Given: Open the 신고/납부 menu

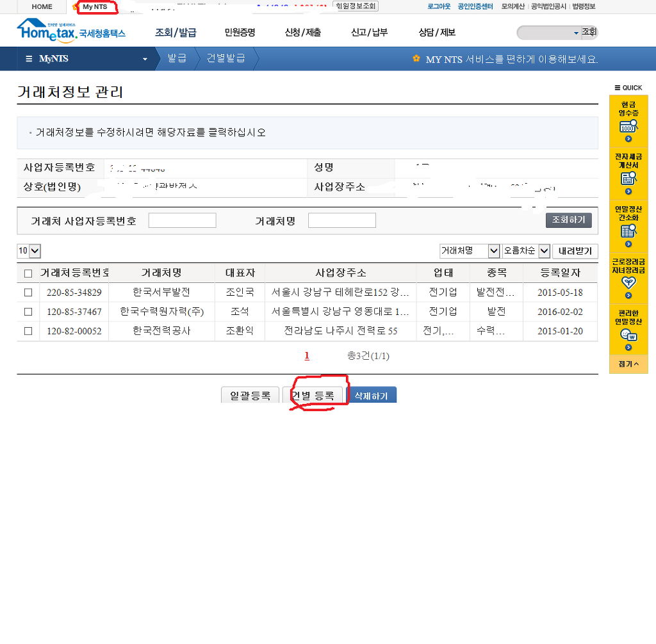Looking at the screenshot, I should click(370, 32).
